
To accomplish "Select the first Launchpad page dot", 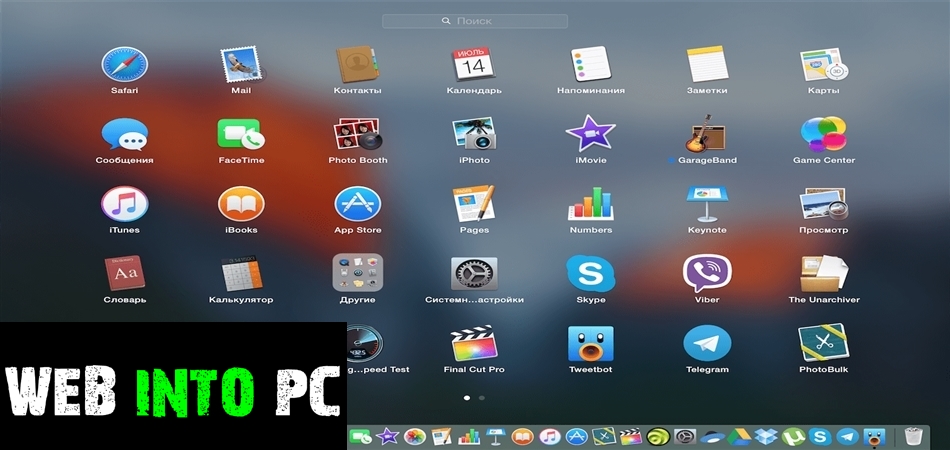I will tap(467, 398).
